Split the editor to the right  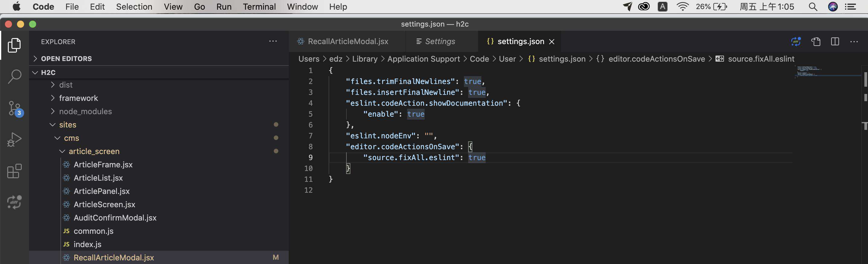click(x=835, y=41)
